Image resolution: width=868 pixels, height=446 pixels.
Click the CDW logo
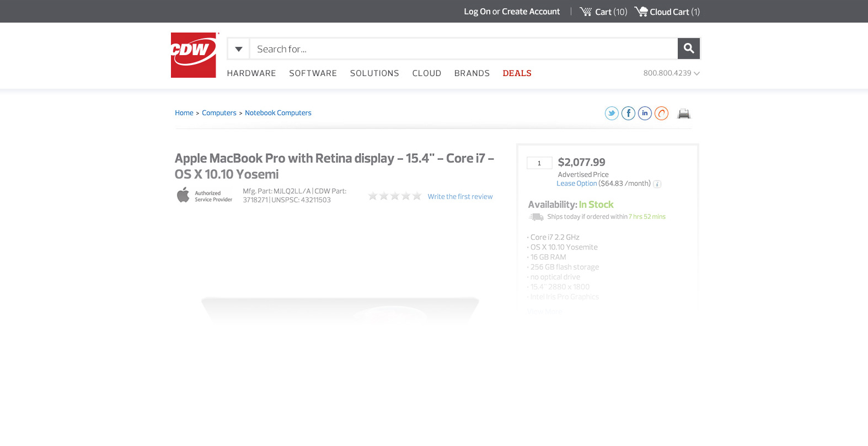click(194, 55)
